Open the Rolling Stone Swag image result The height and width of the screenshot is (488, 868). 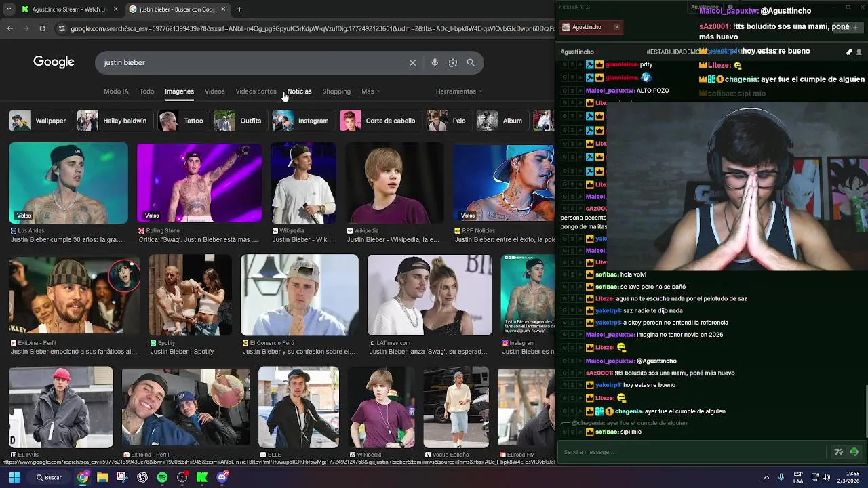(x=199, y=183)
